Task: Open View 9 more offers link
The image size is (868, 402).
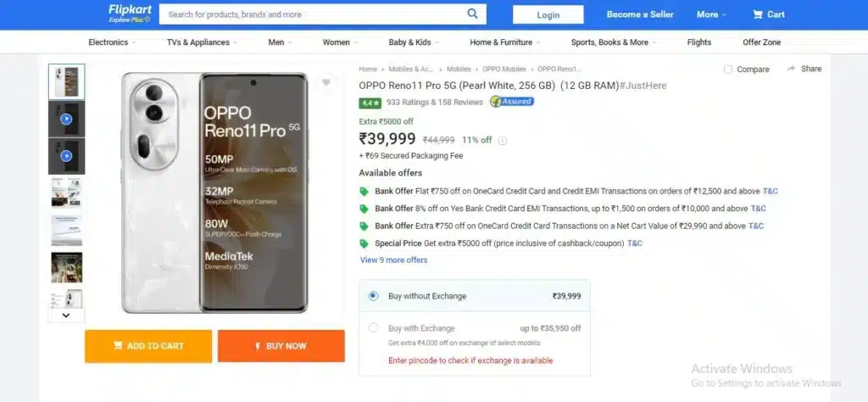Action: 393,260
